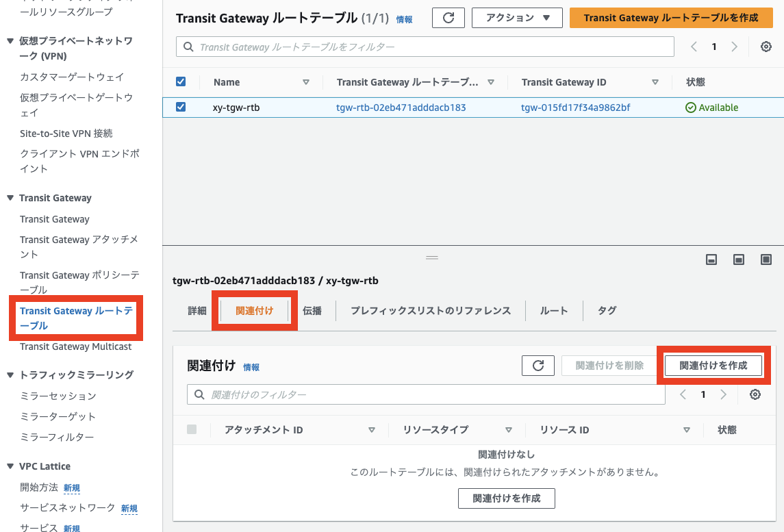Image resolution: width=784 pixels, height=532 pixels.
Task: Click the Transit Gateway ルートテーブルを作成 button
Action: coord(671,18)
